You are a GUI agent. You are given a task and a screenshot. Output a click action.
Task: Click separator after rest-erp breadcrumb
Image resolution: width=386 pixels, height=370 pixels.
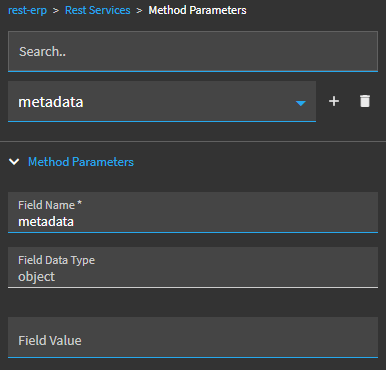pos(56,11)
